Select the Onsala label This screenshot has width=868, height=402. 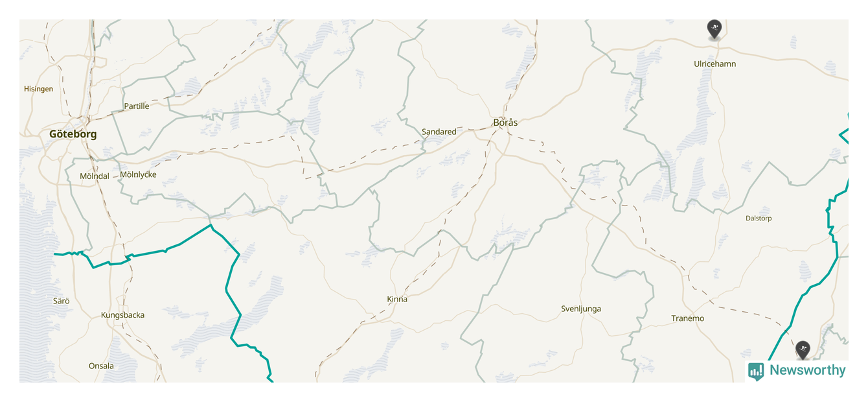point(101,366)
